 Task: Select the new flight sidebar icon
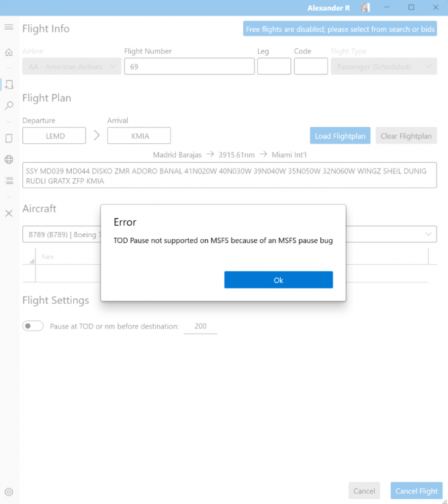click(x=9, y=85)
